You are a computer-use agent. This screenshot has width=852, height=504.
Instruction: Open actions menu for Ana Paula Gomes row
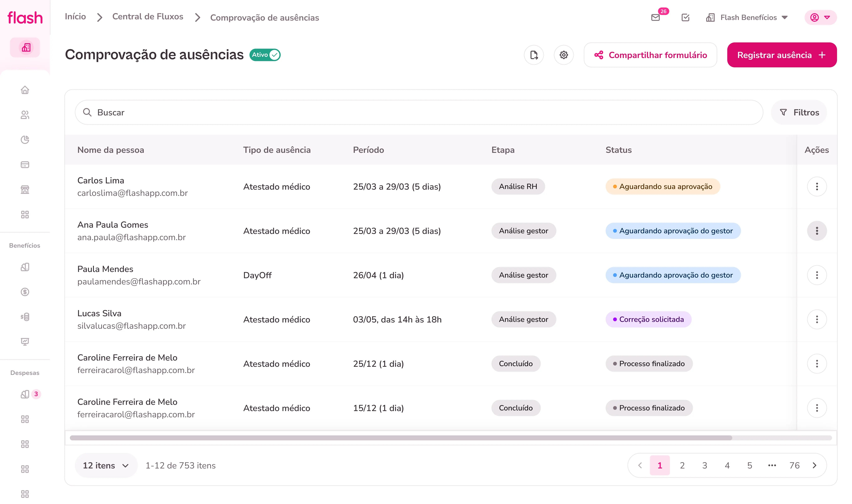pos(817,231)
